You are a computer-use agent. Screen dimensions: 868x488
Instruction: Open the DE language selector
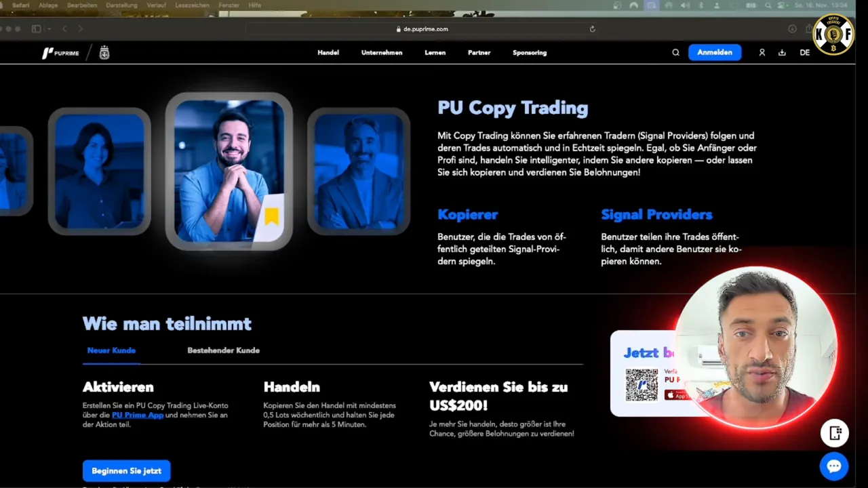805,52
